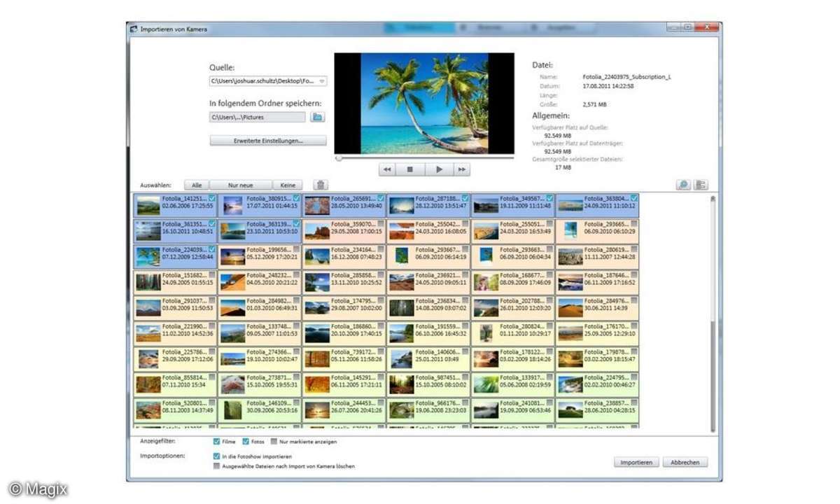This screenshot has height=504, width=840.
Task: Toggle 'In die Fotoshow importieren' option
Action: point(217,456)
